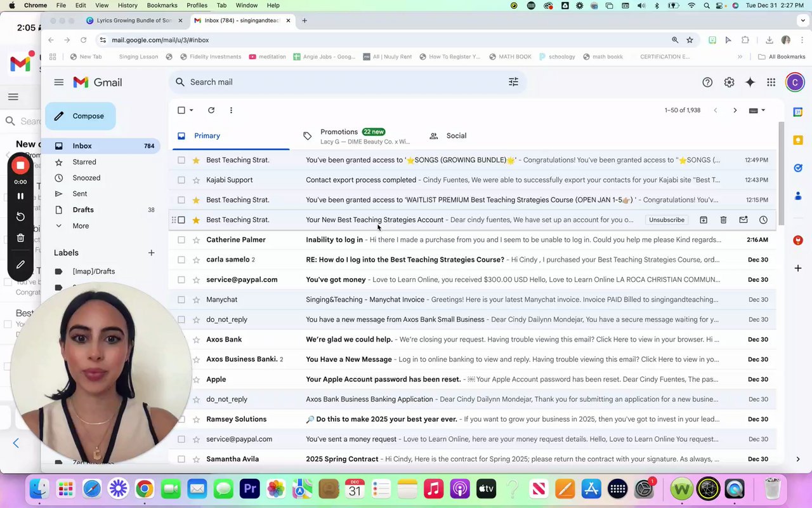Tick the select-all emails checkbox
Image resolution: width=812 pixels, height=508 pixels.
[181, 110]
